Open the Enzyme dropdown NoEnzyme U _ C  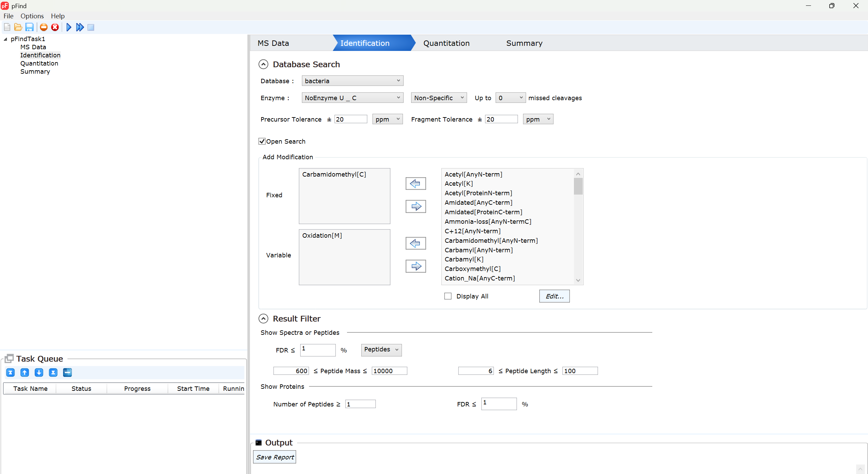point(352,98)
